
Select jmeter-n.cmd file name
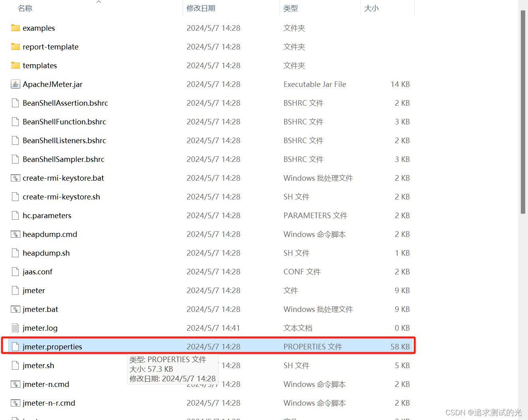(x=46, y=384)
